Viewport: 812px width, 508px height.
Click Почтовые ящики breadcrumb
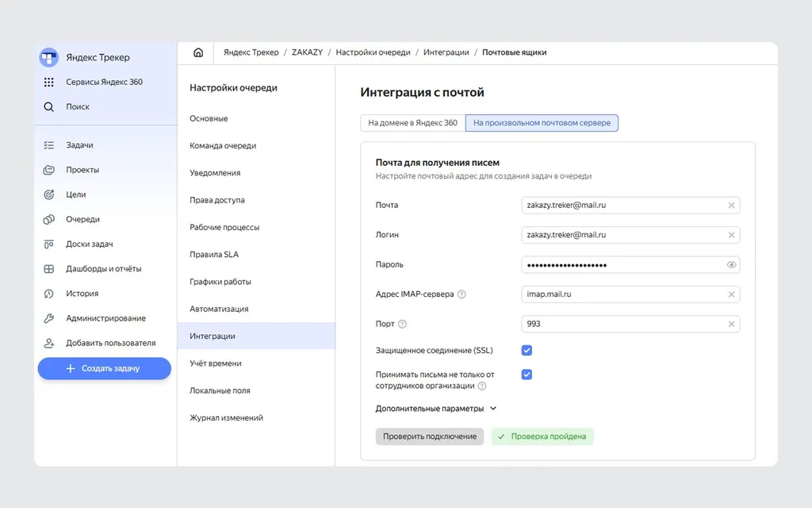pos(514,52)
